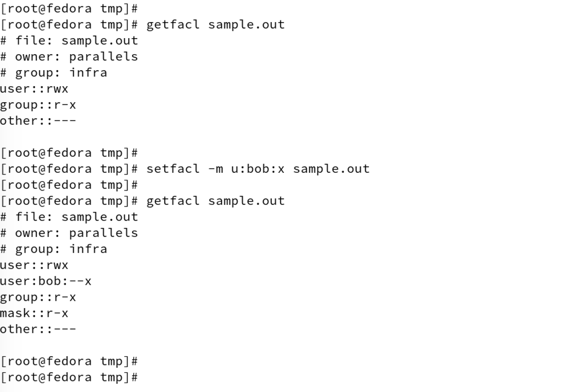Click the first '# group: infra' line
Screen dimensions: 579x392
[54, 73]
